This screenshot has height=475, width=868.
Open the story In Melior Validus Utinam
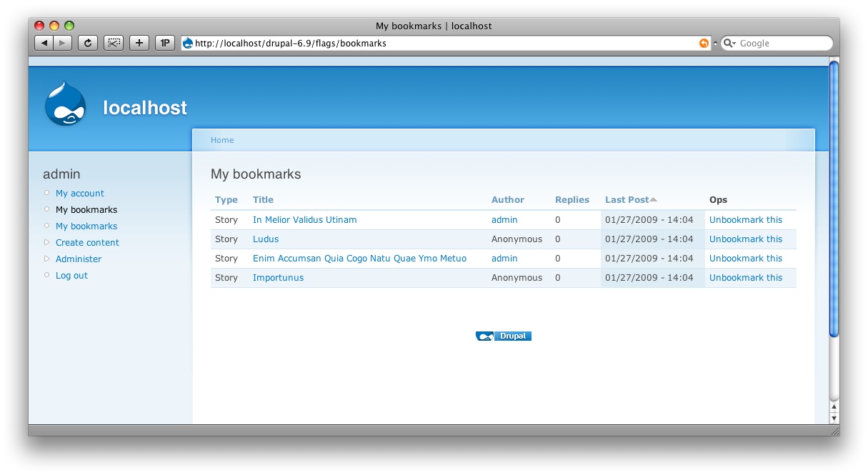tap(304, 219)
